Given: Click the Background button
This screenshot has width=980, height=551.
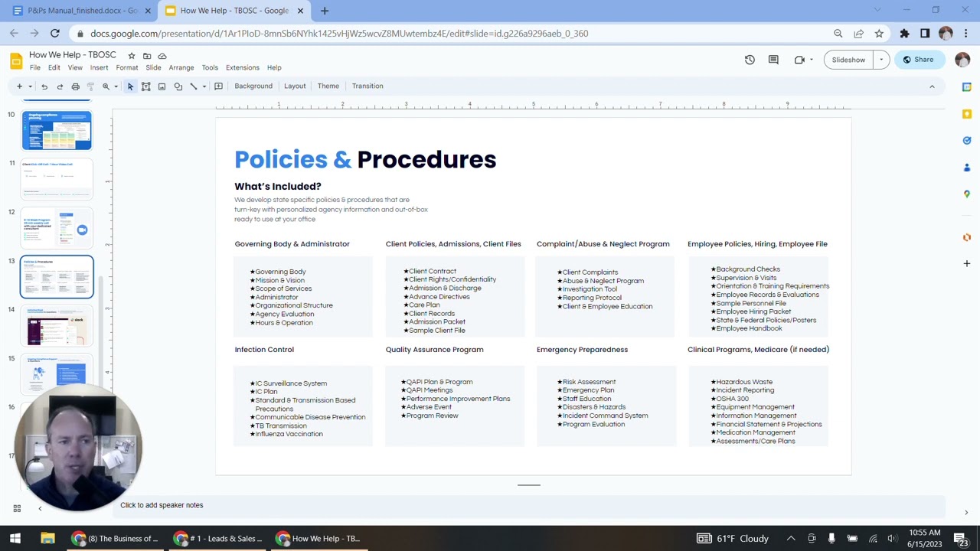Looking at the screenshot, I should (x=253, y=86).
